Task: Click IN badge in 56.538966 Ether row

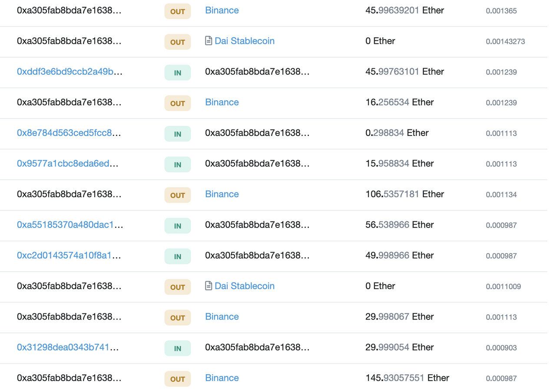Action: (x=178, y=226)
